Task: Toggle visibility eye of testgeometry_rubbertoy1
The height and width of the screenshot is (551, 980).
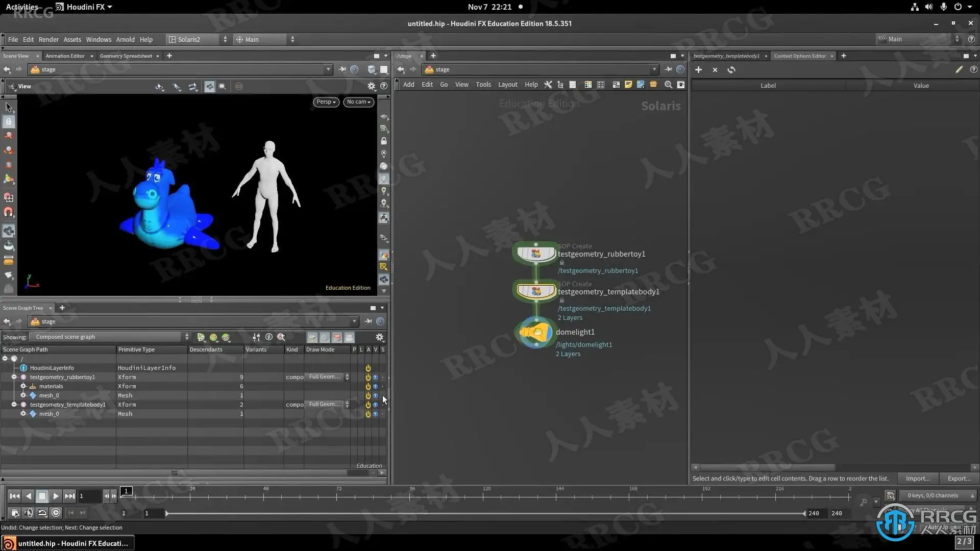Action: [x=375, y=378]
